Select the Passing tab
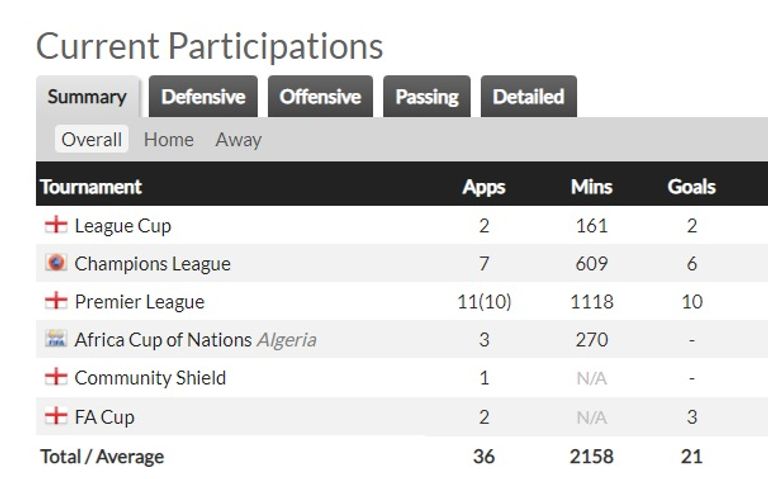The height and width of the screenshot is (479, 768). [426, 97]
